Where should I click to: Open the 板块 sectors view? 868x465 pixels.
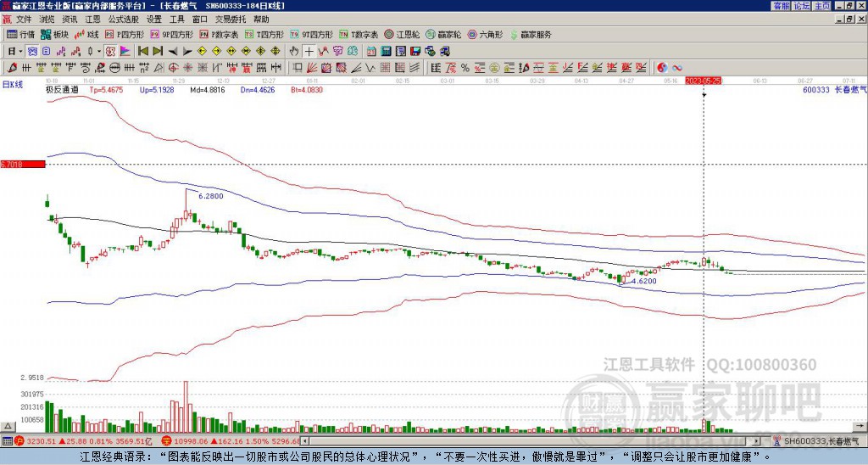[x=55, y=34]
